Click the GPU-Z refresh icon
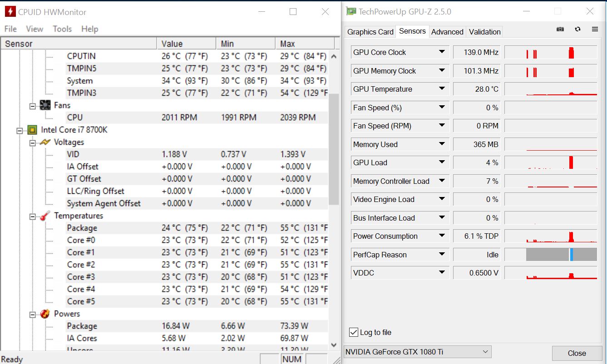The image size is (607, 364). 577,29
